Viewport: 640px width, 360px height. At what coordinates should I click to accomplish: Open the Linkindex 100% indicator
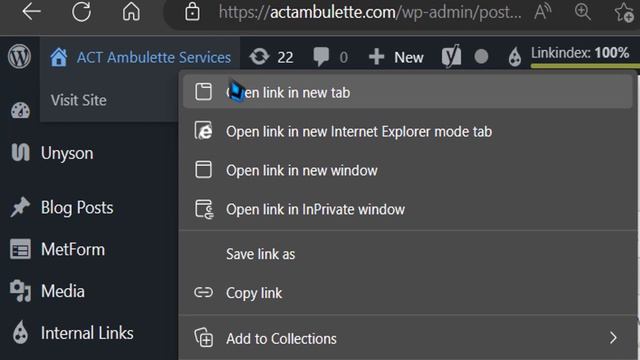pyautogui.click(x=580, y=53)
